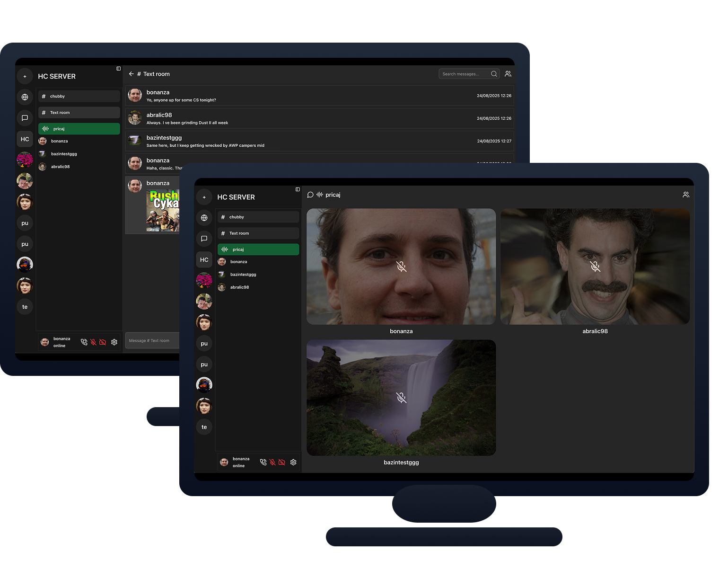
Task: Toggle disabled camera in front window user panel
Action: coord(282,462)
